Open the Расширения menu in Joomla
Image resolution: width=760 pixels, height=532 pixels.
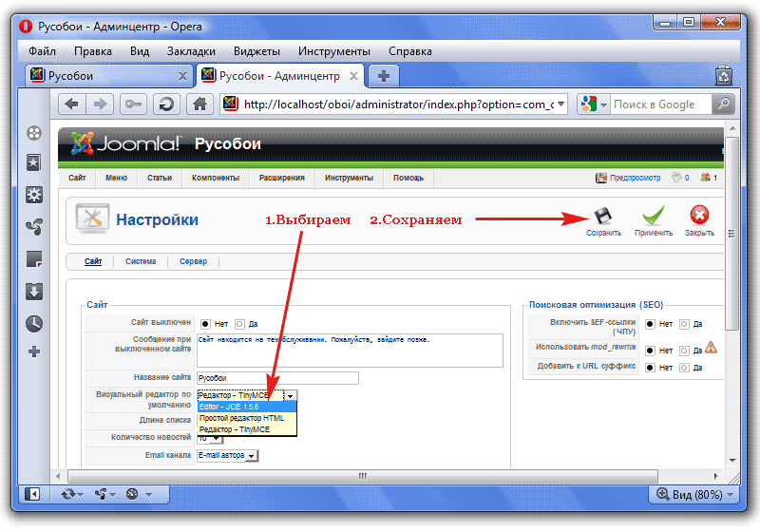click(282, 178)
